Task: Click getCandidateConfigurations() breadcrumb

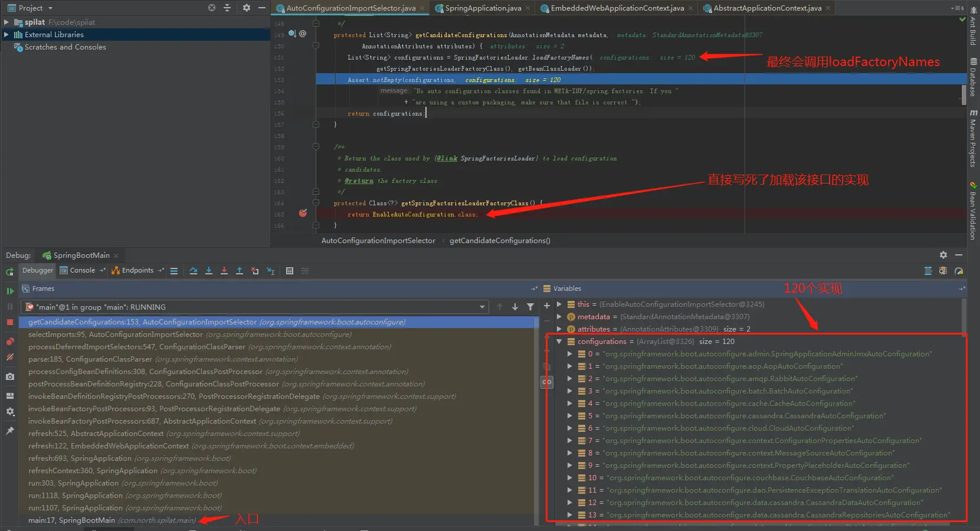Action: (x=500, y=241)
